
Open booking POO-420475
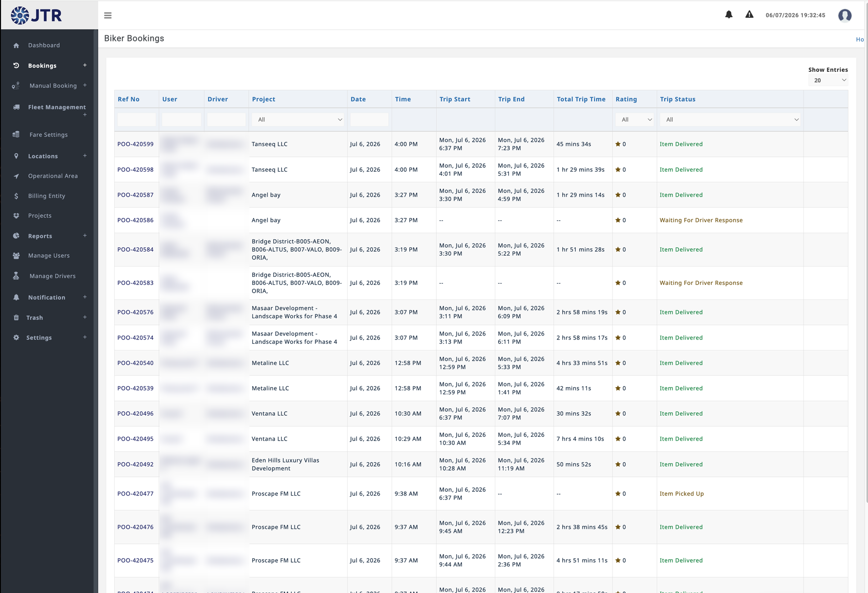pos(136,561)
